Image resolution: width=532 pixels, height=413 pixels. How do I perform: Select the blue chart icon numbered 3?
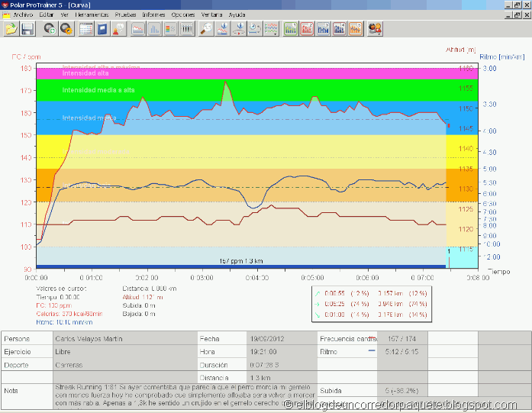point(324,29)
